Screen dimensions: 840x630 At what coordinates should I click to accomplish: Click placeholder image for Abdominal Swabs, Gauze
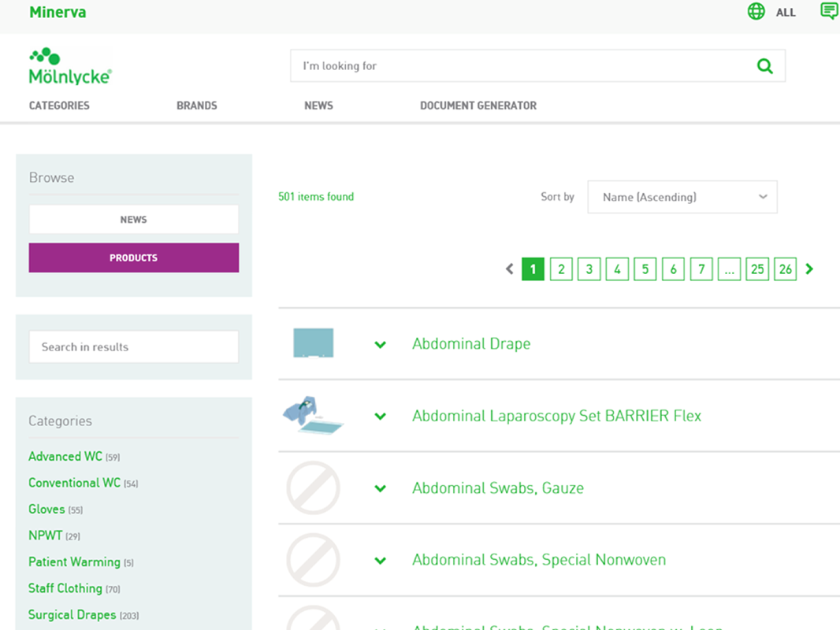pos(314,487)
